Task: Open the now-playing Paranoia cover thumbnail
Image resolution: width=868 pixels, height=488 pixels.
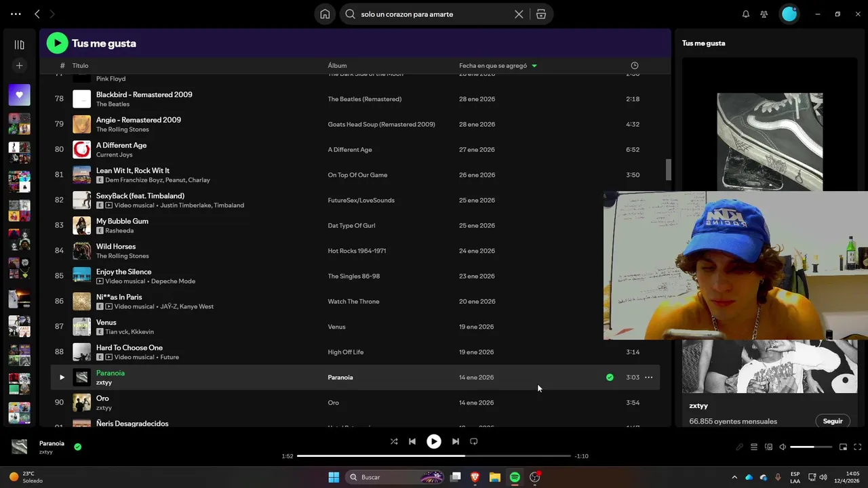Action: (20, 447)
